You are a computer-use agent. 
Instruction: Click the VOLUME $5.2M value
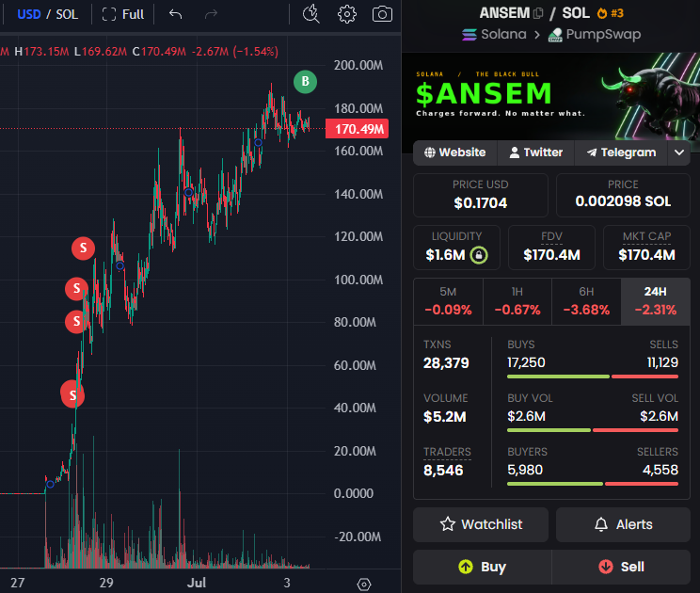(x=445, y=417)
